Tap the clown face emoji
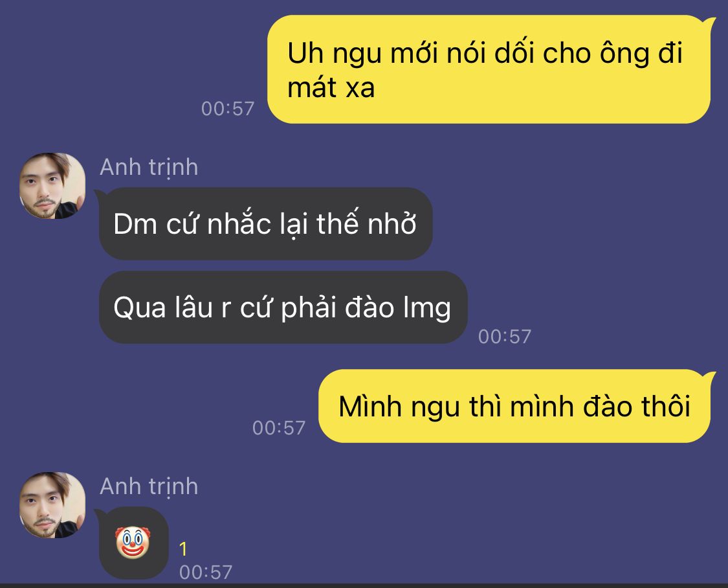Viewport: 728px width, 588px height. [132, 542]
